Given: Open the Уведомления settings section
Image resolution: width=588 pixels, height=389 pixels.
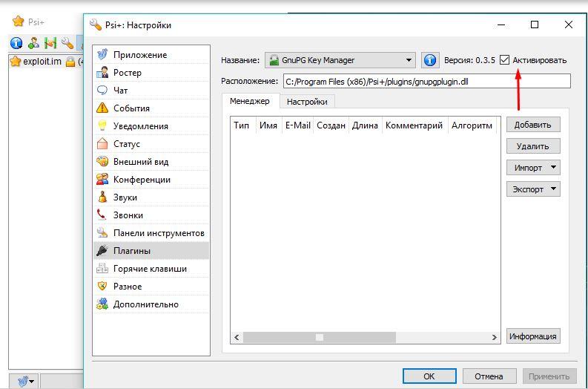Looking at the screenshot, I should coord(151,126).
